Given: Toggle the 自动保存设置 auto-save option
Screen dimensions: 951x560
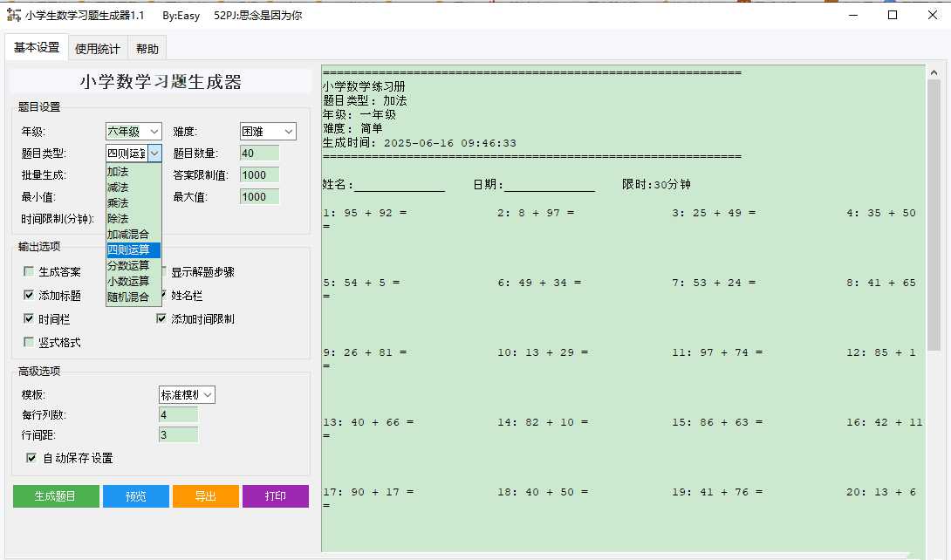Looking at the screenshot, I should [31, 458].
